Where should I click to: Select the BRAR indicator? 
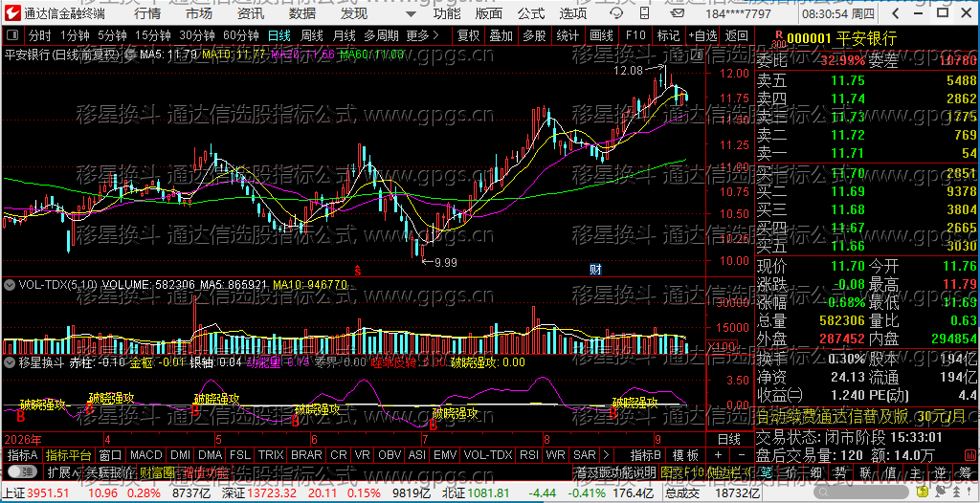click(x=307, y=455)
